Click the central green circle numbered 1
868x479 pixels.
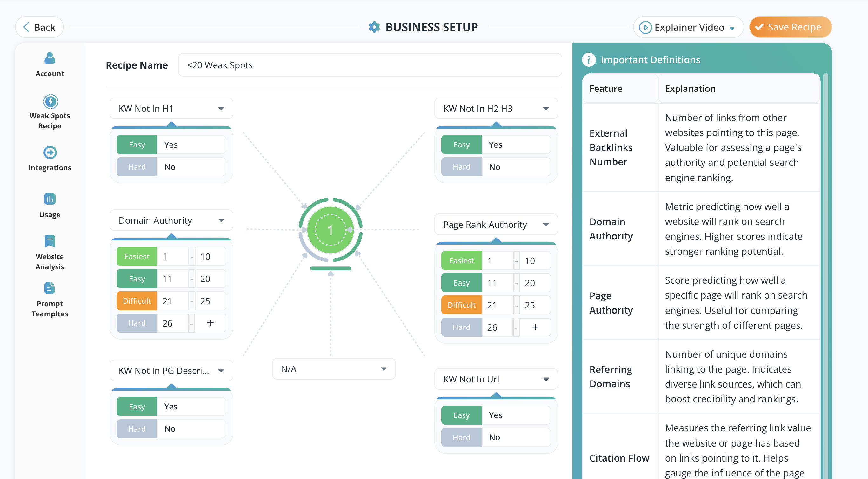(x=330, y=230)
